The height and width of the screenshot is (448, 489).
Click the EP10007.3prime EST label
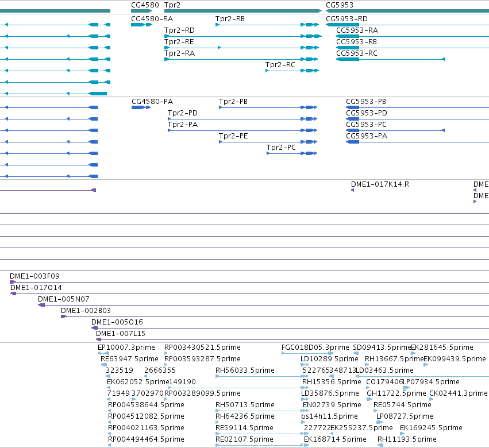pyautogui.click(x=126, y=347)
